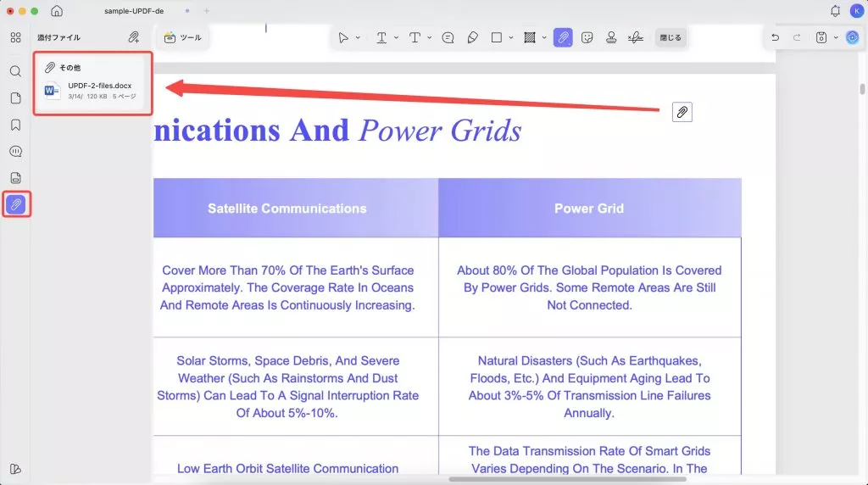The image size is (868, 485).
Task: Click the cell starting Cover More Than 70%
Action: [x=296, y=287]
